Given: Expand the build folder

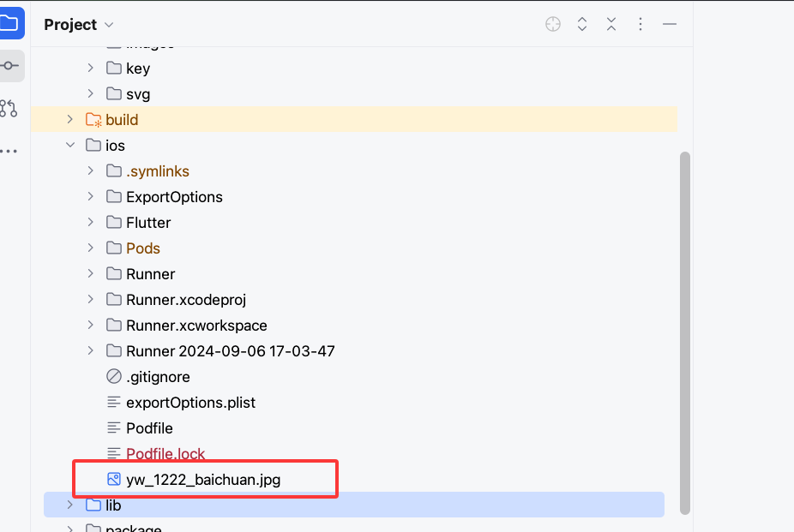Looking at the screenshot, I should click(x=70, y=120).
